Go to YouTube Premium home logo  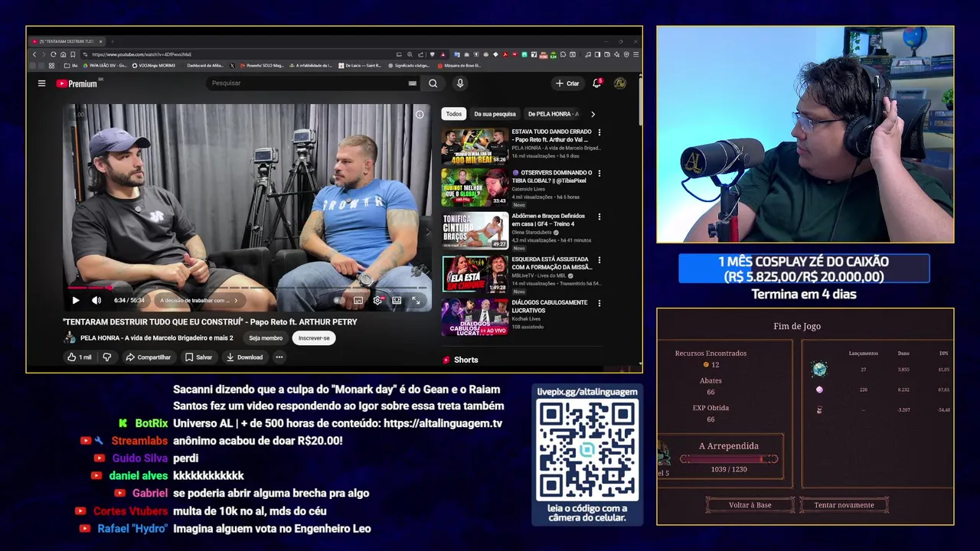point(77,83)
